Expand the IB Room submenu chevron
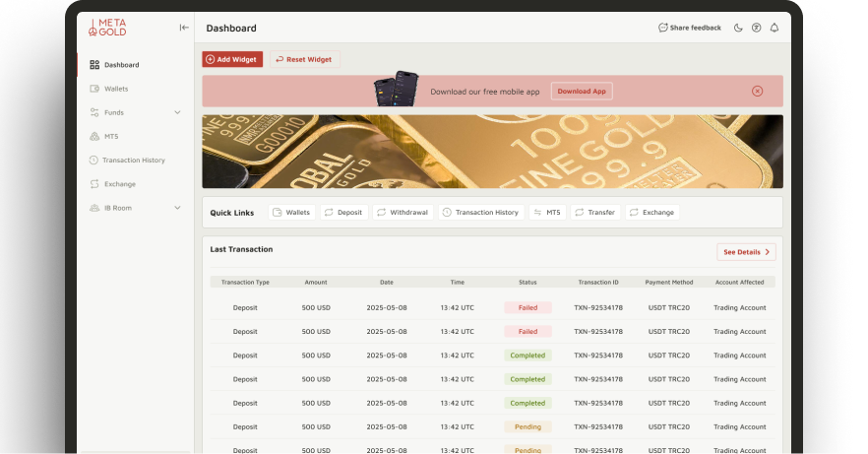 coord(177,208)
